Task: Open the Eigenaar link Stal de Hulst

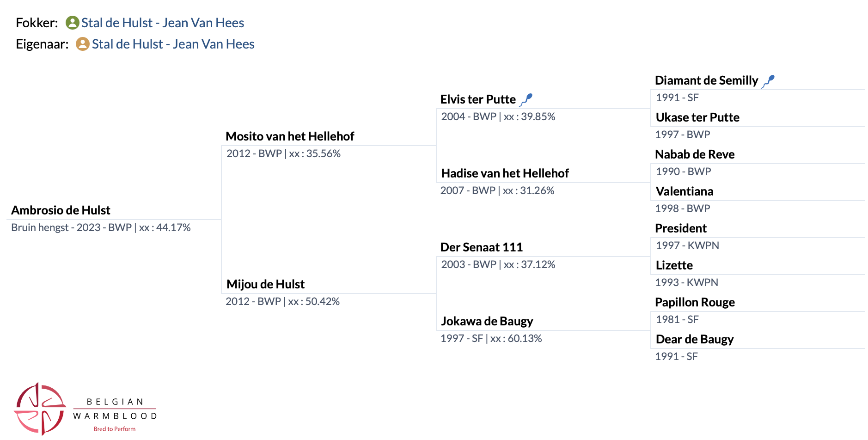Action: coord(173,44)
